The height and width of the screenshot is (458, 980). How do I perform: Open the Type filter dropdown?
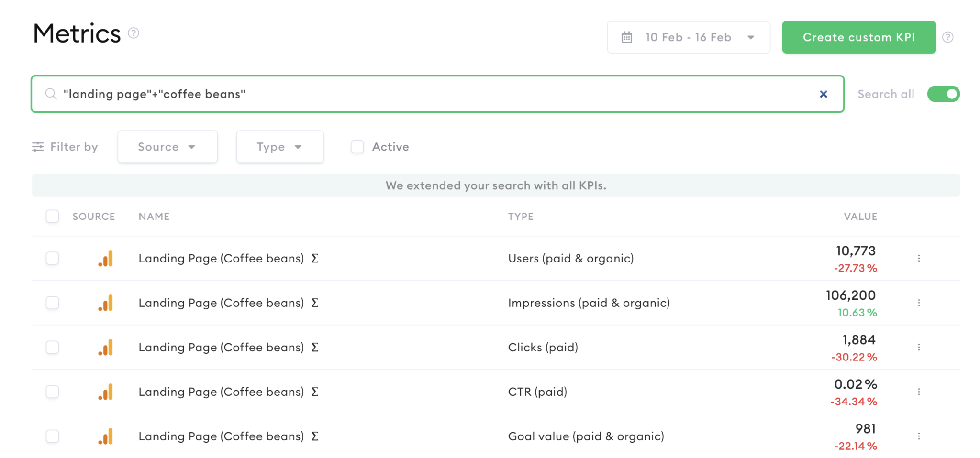[x=280, y=147]
